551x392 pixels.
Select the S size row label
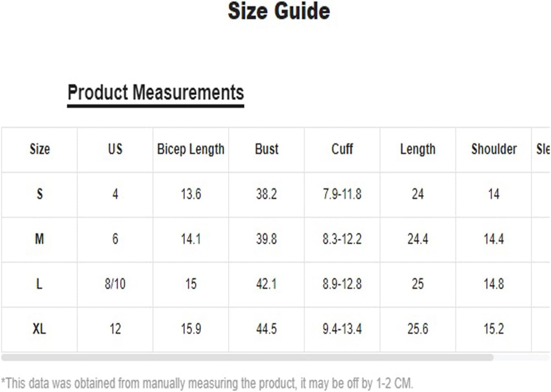click(x=40, y=194)
